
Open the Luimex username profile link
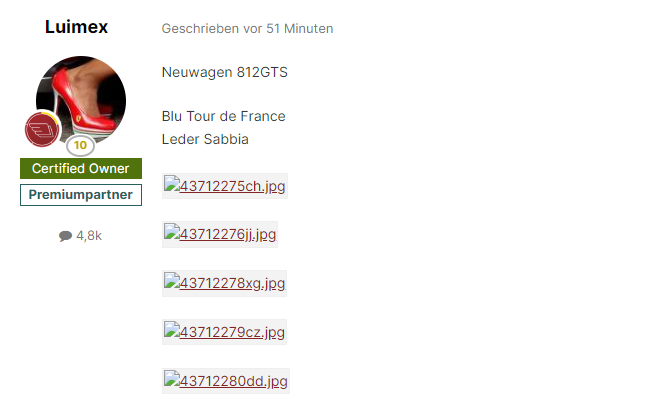click(x=76, y=27)
